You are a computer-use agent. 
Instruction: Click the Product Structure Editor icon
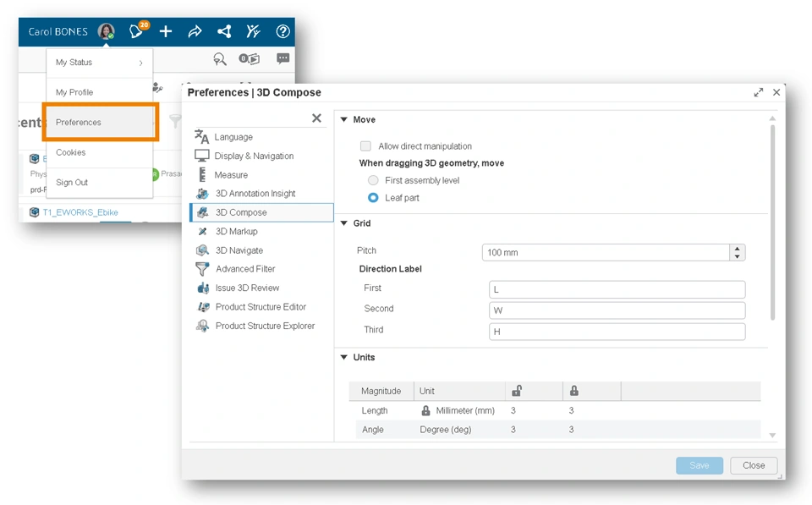203,306
